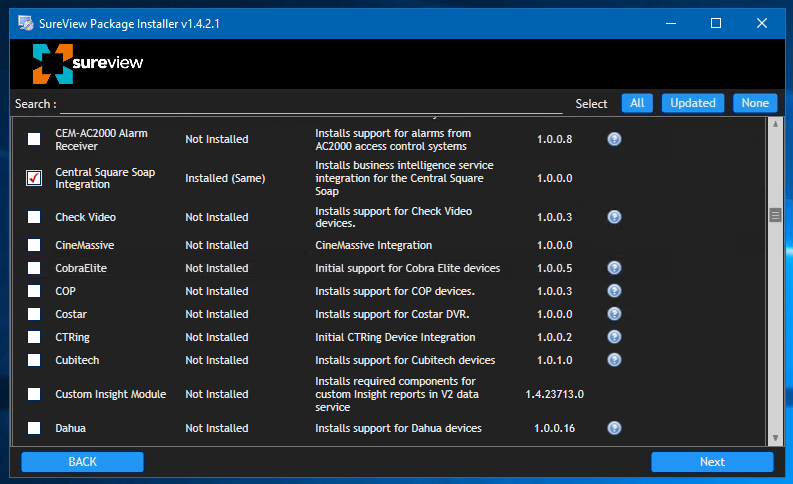The height and width of the screenshot is (484, 793).
Task: Click 'Installs support for Costar DVR.' description
Action: tap(392, 314)
